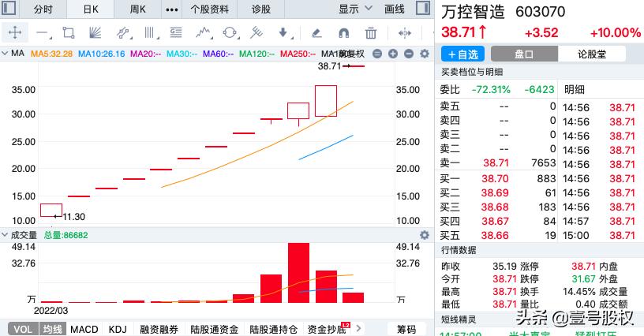Select the text annotation tool
Image resolution: width=644 pixels, height=336 pixels.
click(x=176, y=32)
